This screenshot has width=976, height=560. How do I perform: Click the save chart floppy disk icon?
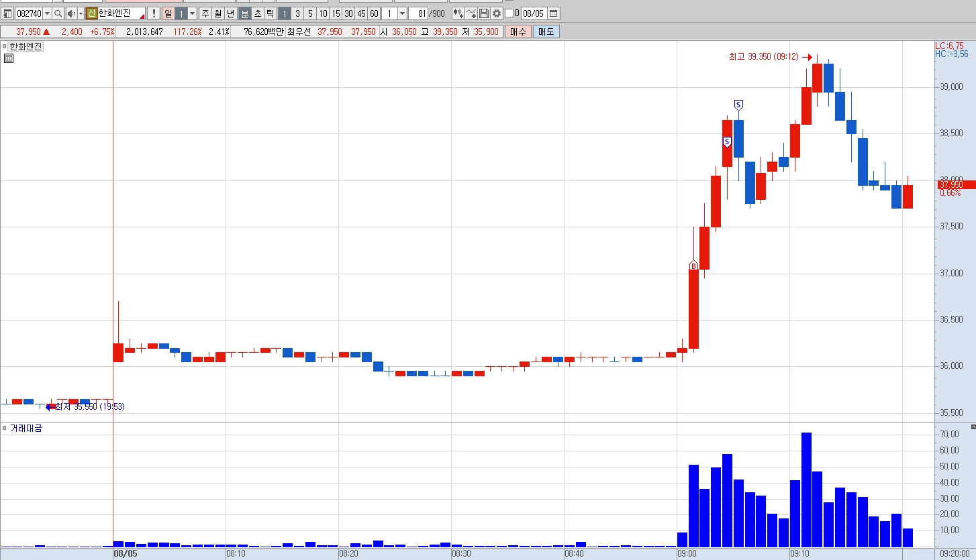point(484,13)
